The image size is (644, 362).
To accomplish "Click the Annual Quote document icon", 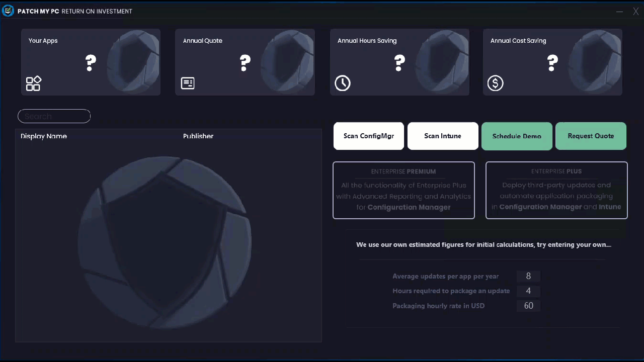I will [188, 83].
